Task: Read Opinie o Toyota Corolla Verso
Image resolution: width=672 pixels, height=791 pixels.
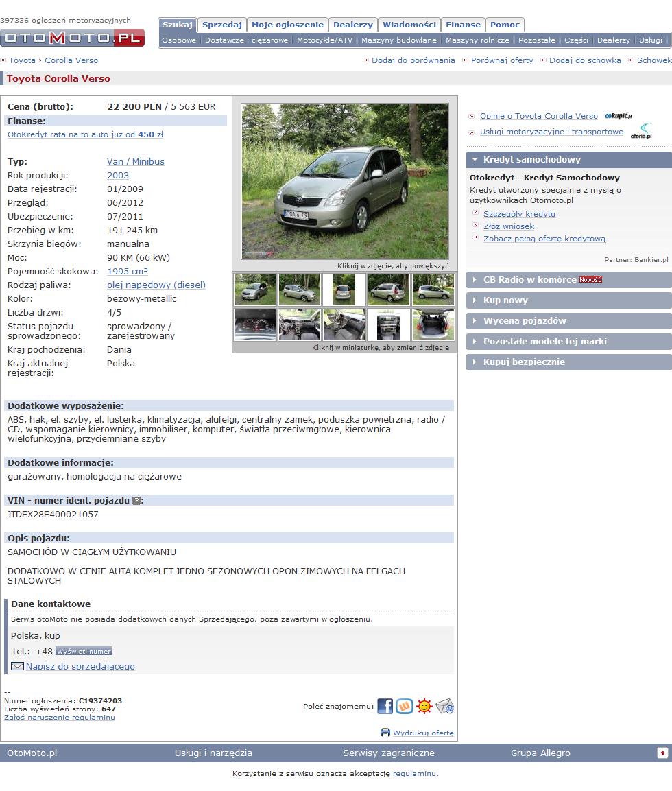Action: coord(539,116)
